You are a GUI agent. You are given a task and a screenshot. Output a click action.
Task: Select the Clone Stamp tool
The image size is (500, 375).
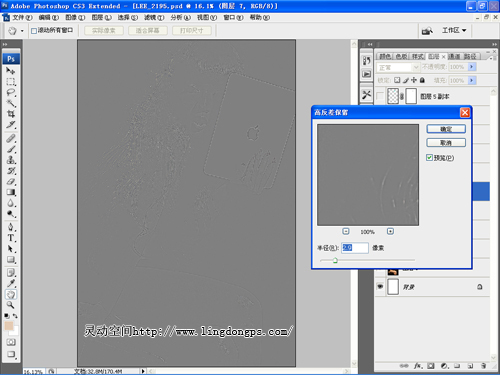pyautogui.click(x=11, y=160)
